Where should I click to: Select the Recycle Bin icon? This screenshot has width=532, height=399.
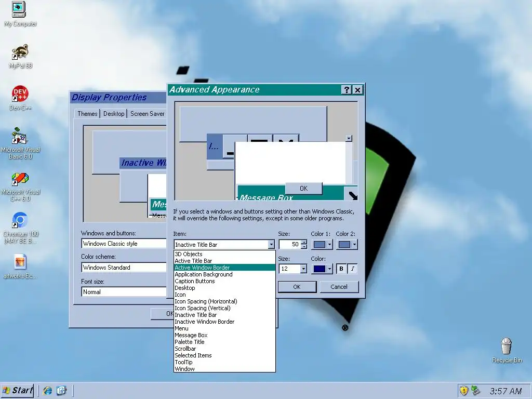pos(507,350)
